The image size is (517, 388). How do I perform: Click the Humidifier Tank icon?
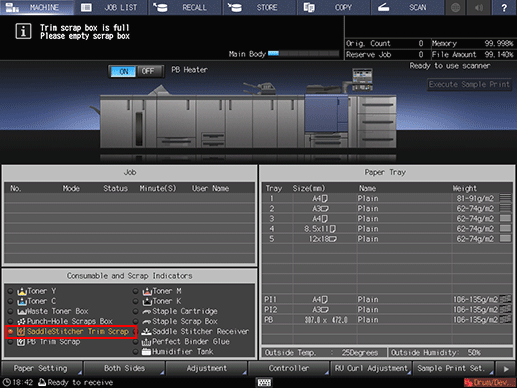(x=146, y=352)
